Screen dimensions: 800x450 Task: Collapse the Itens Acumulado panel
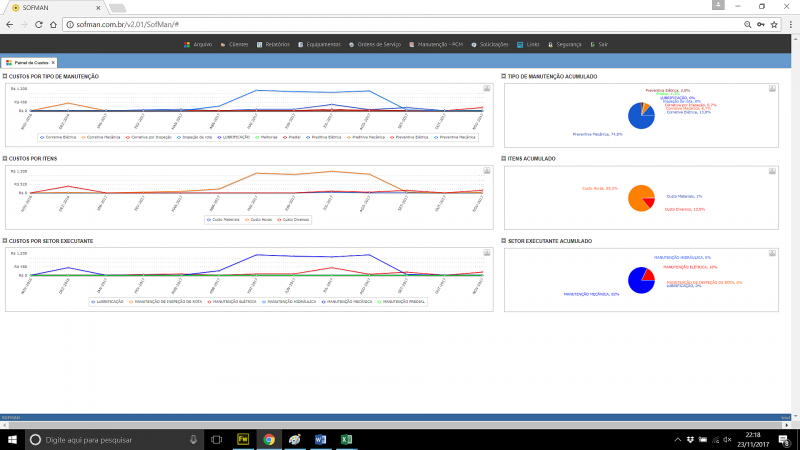point(504,159)
